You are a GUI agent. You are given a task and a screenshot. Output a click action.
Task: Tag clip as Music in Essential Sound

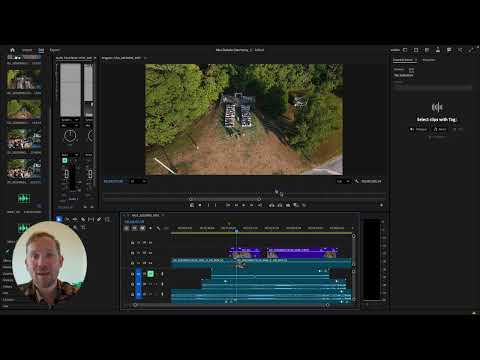click(x=440, y=129)
